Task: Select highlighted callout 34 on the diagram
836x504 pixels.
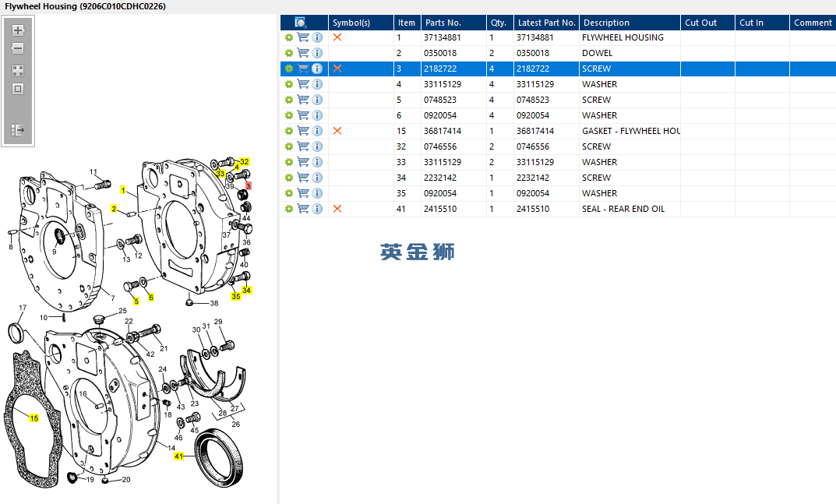Action: click(246, 290)
